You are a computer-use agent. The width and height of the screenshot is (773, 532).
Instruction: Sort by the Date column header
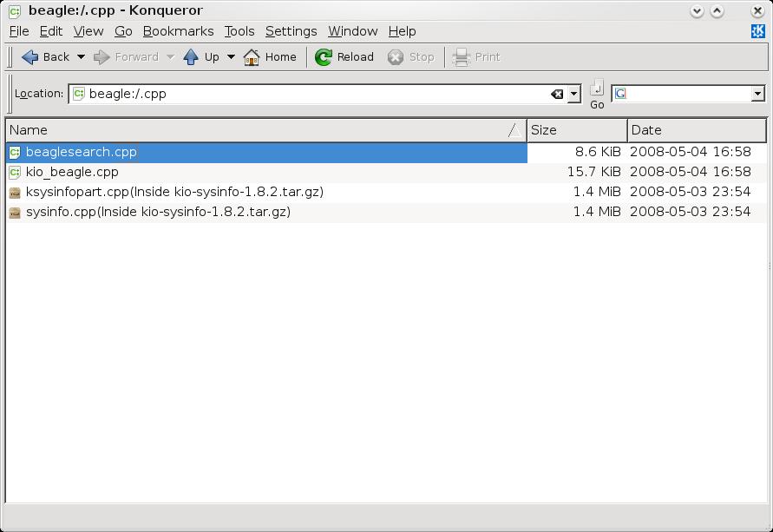(697, 130)
